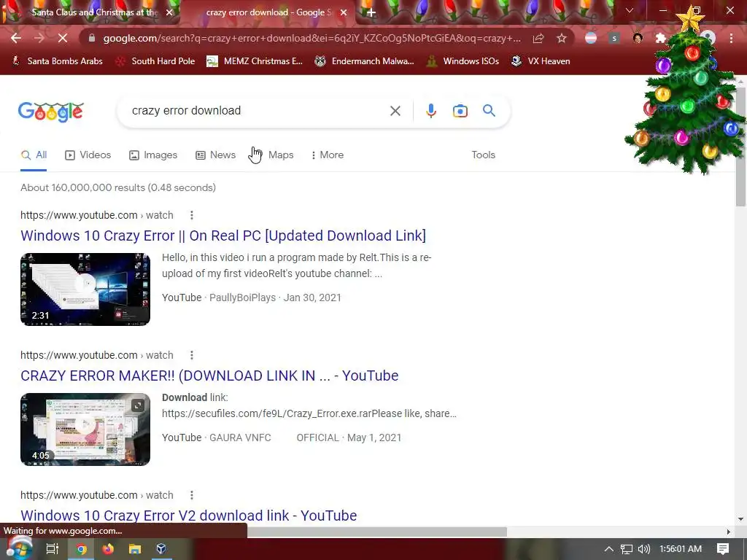747x560 pixels.
Task: Switch to Videos results
Action: pos(88,155)
